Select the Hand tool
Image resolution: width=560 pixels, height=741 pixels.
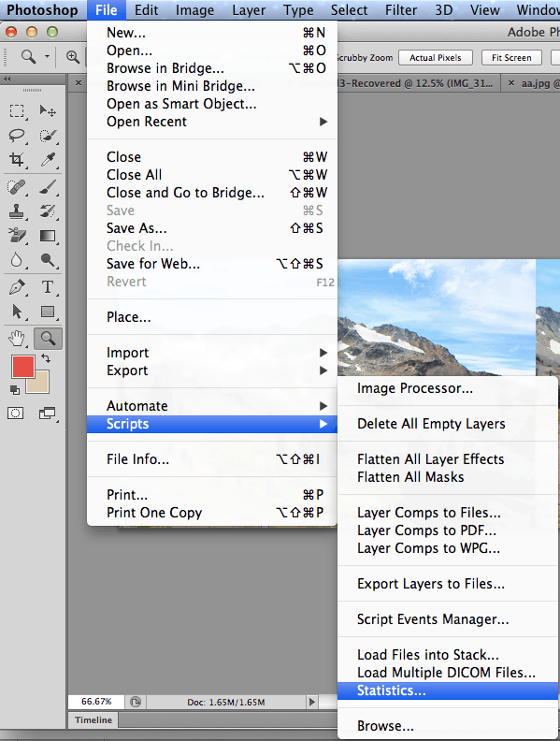tap(17, 339)
